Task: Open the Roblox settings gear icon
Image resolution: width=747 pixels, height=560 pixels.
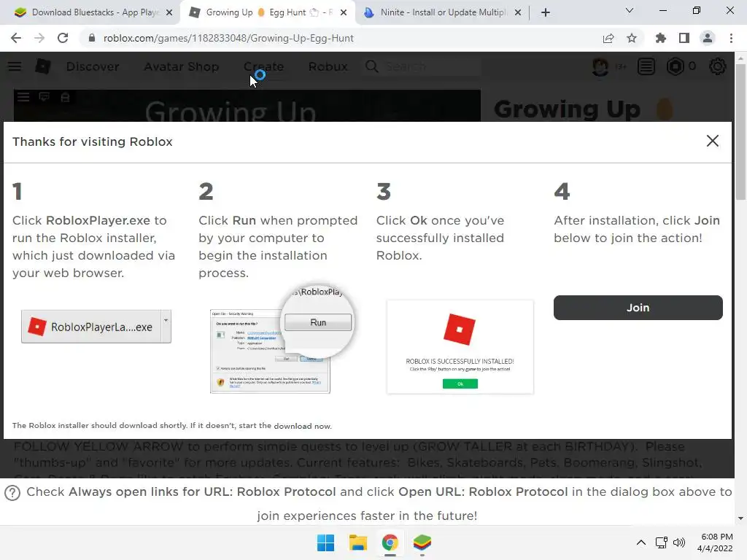Action: [718, 66]
